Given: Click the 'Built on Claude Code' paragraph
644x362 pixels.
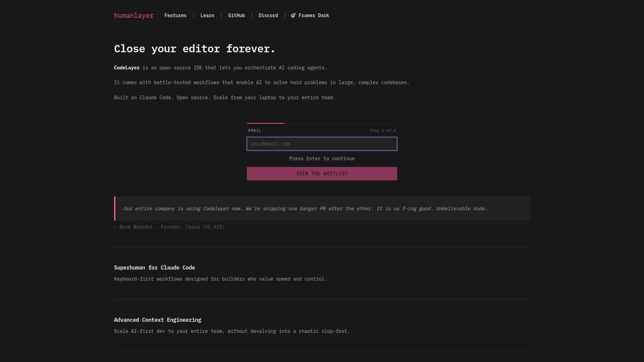Looking at the screenshot, I should [225, 98].
